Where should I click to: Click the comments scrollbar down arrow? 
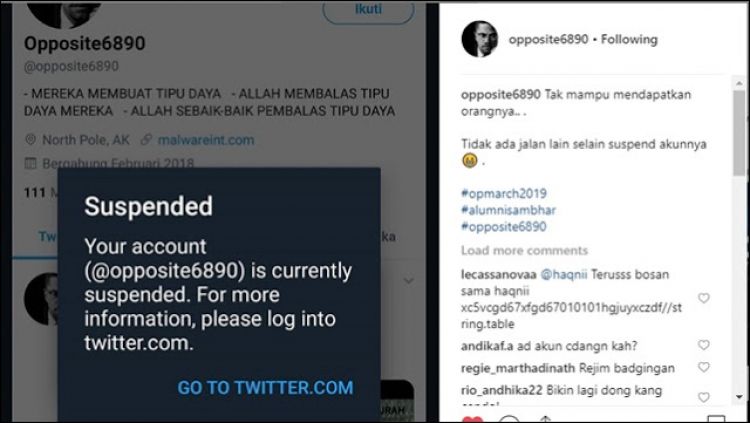tap(739, 398)
